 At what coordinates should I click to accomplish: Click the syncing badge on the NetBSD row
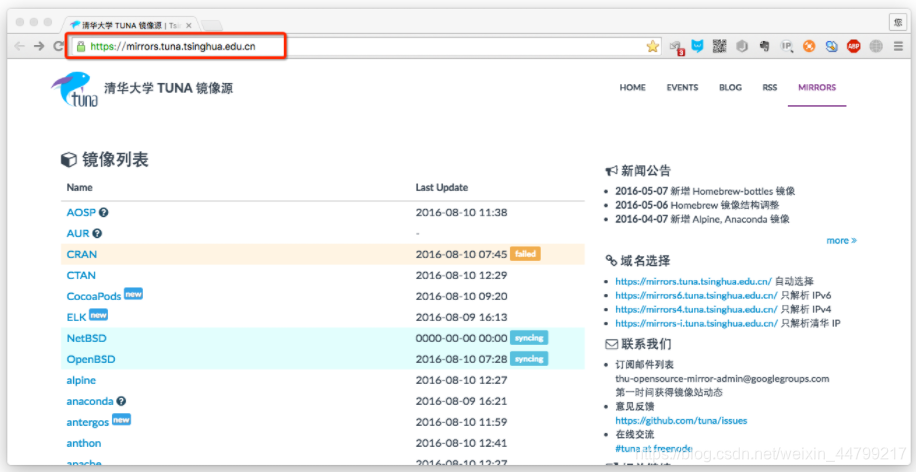529,338
